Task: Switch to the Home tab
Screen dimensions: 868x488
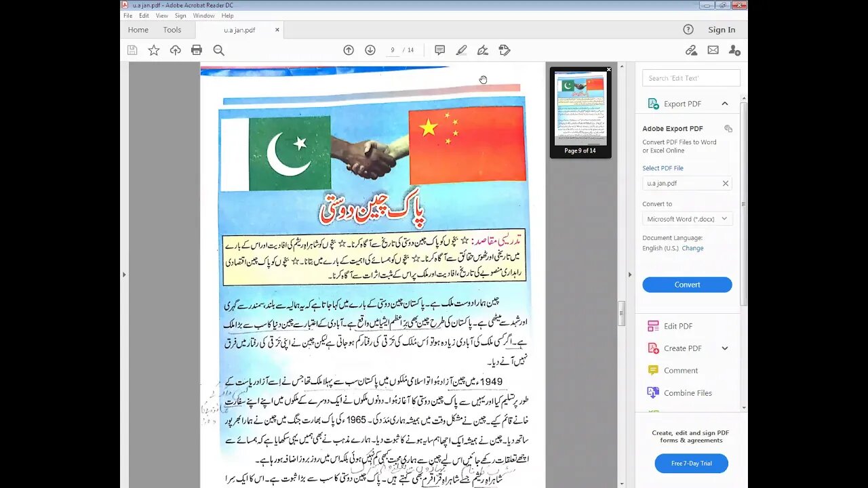Action: [x=138, y=30]
